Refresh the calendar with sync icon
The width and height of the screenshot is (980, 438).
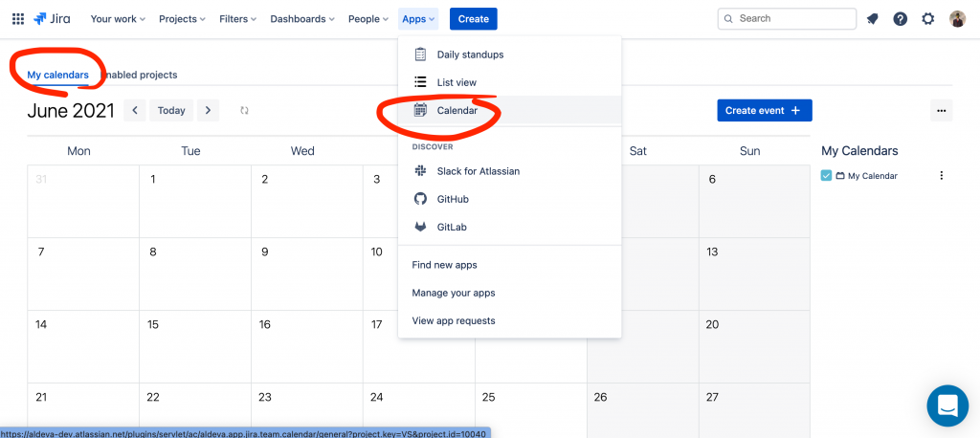(x=244, y=111)
